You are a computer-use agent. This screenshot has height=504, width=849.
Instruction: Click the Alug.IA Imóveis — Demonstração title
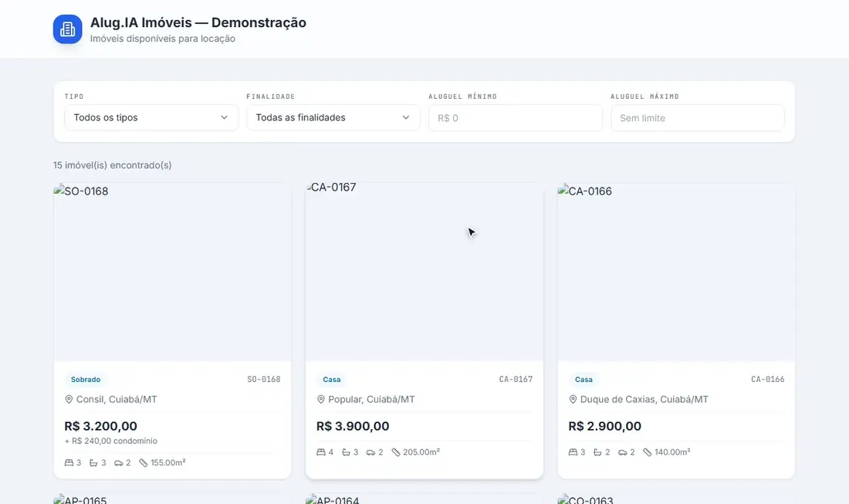(x=198, y=22)
